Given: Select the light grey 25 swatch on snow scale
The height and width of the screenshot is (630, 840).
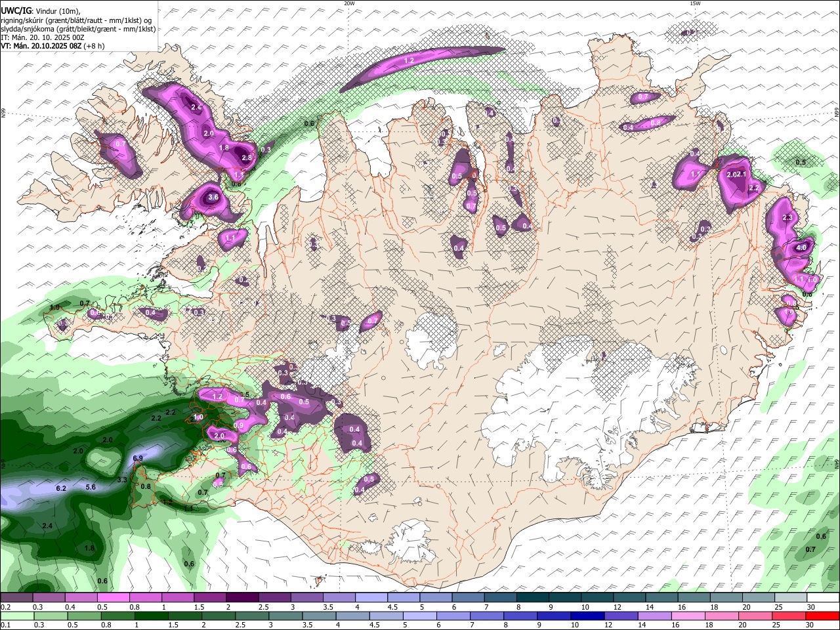Looking at the screenshot, I should click(791, 598).
